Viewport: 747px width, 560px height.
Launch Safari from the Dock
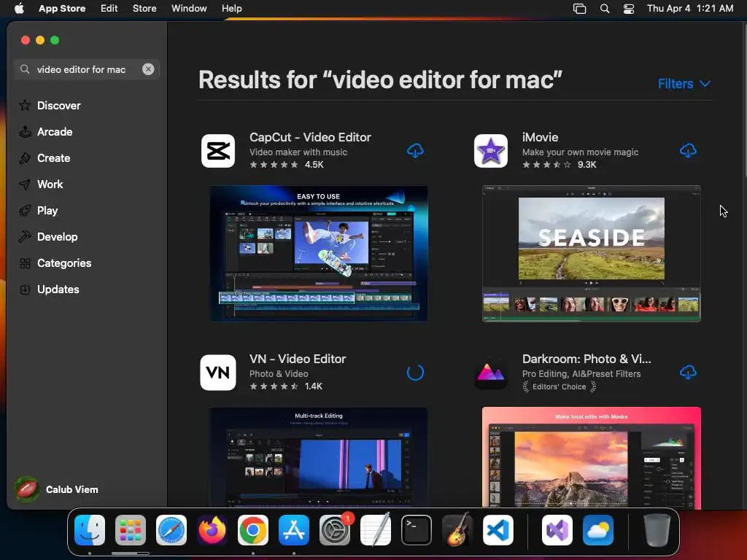pyautogui.click(x=171, y=529)
